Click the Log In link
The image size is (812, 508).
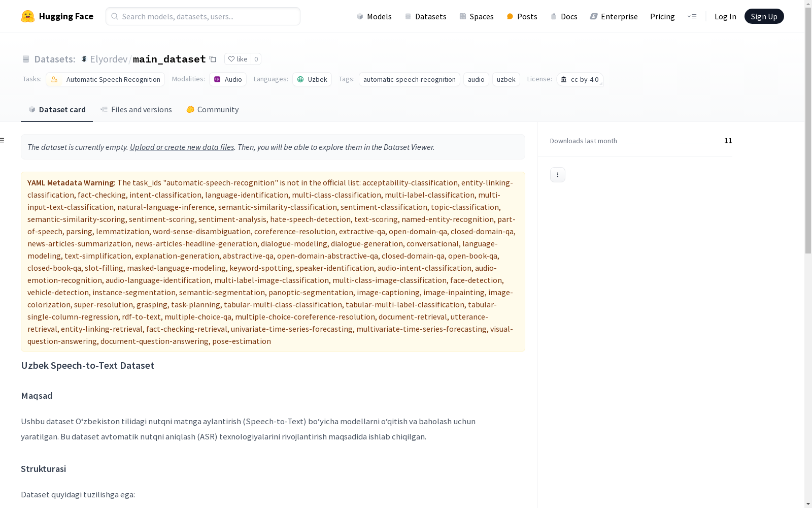725,16
